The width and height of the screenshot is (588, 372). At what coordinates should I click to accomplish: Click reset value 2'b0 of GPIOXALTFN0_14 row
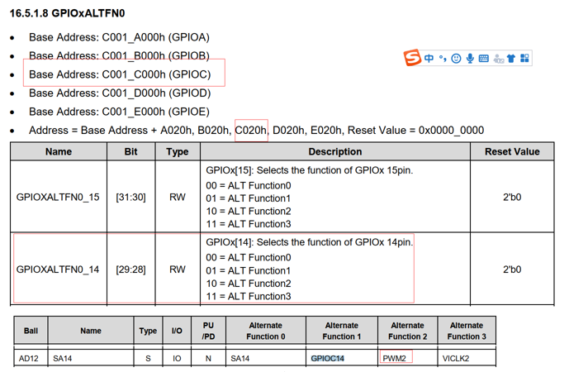pyautogui.click(x=512, y=269)
